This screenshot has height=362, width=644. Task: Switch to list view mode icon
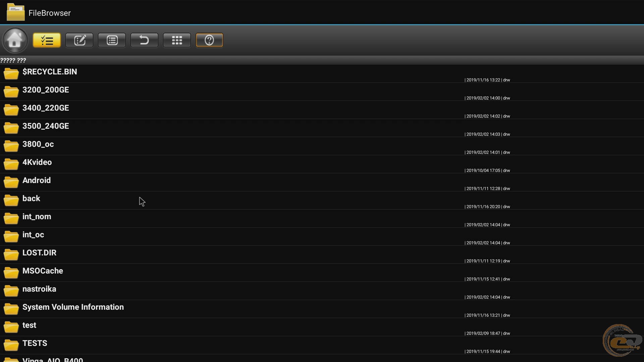pos(112,40)
